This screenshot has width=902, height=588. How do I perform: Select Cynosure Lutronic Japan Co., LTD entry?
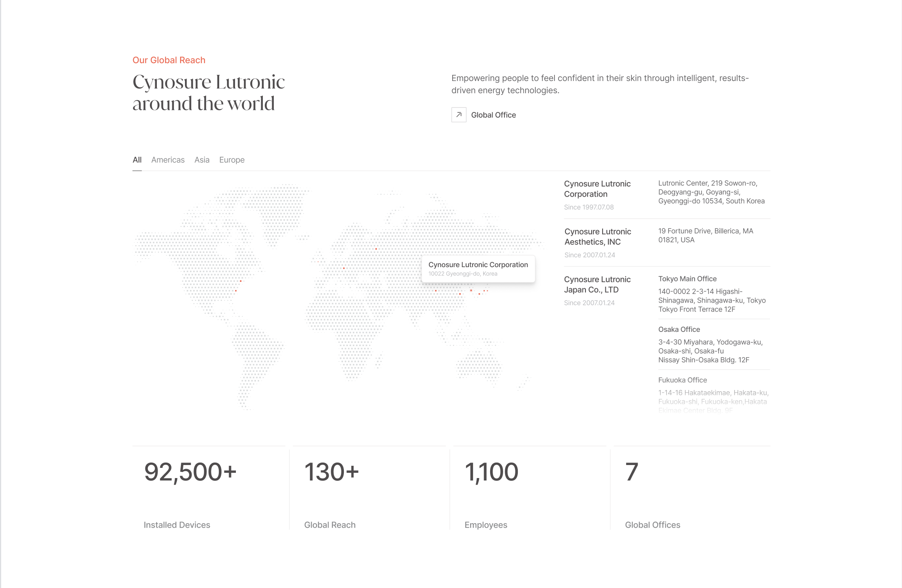click(x=597, y=285)
